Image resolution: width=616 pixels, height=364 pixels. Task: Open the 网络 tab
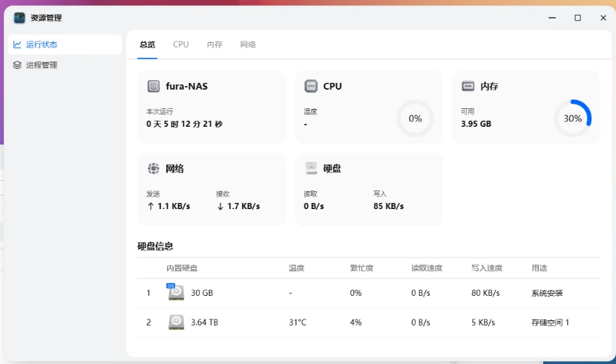pos(248,44)
